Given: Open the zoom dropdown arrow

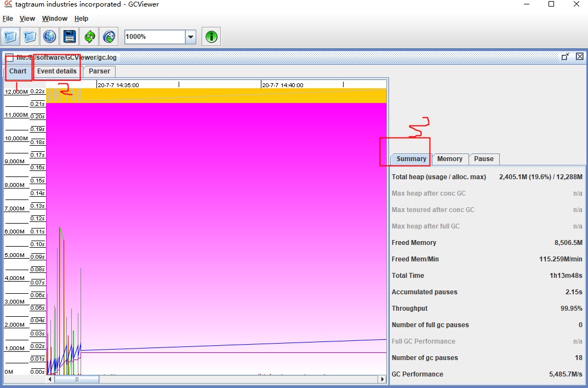Looking at the screenshot, I should 191,37.
